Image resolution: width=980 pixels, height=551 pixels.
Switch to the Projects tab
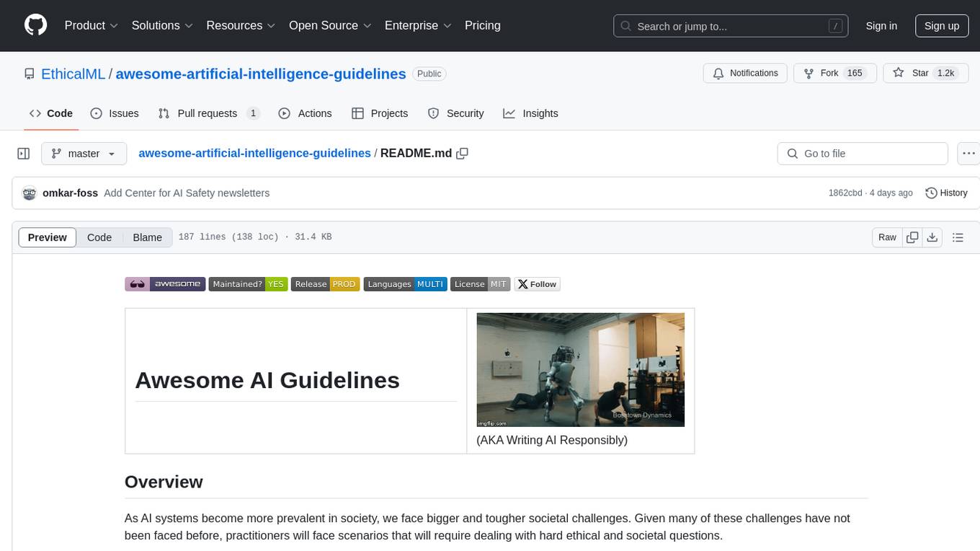pyautogui.click(x=380, y=113)
